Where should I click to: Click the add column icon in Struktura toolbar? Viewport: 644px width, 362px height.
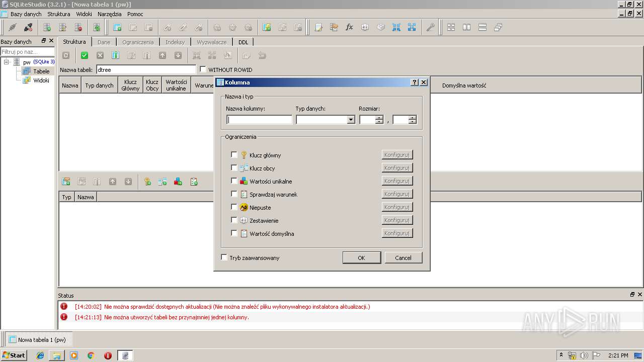[x=116, y=55]
